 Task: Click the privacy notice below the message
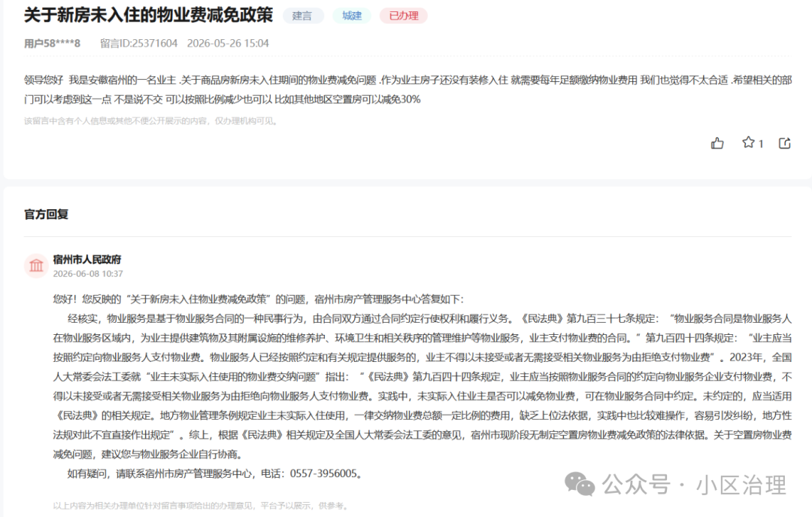[x=151, y=121]
